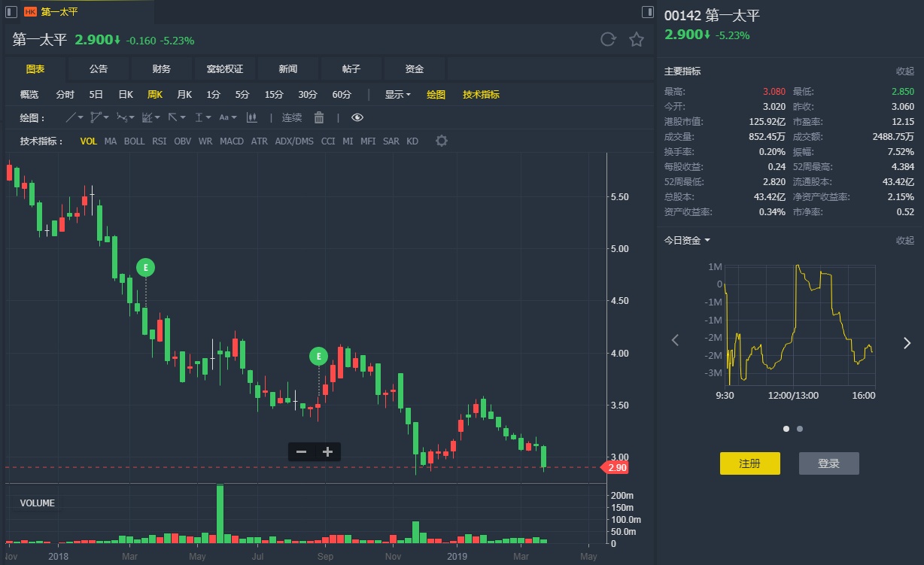This screenshot has height=565, width=924.
Task: Click the 登录 login button
Action: 828,463
